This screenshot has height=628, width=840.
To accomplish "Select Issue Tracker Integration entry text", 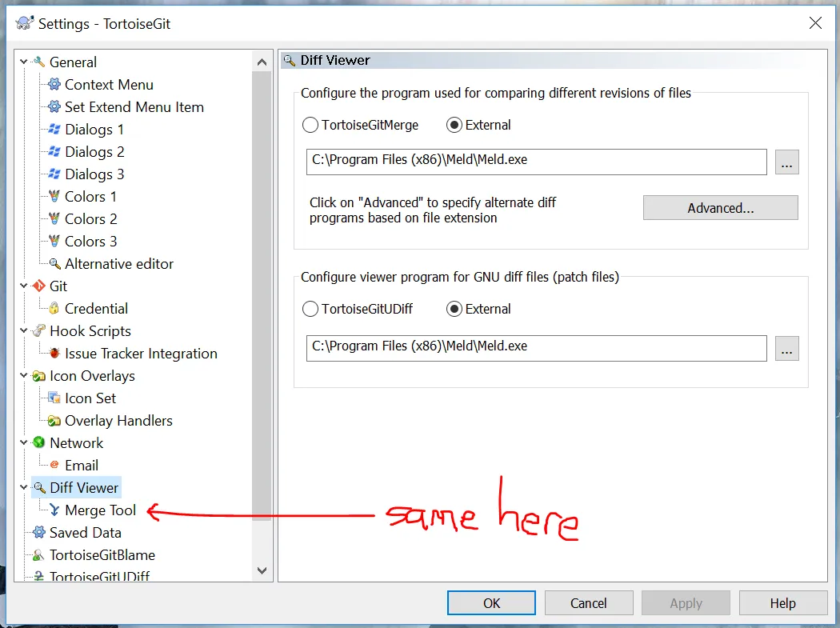I will (x=141, y=354).
